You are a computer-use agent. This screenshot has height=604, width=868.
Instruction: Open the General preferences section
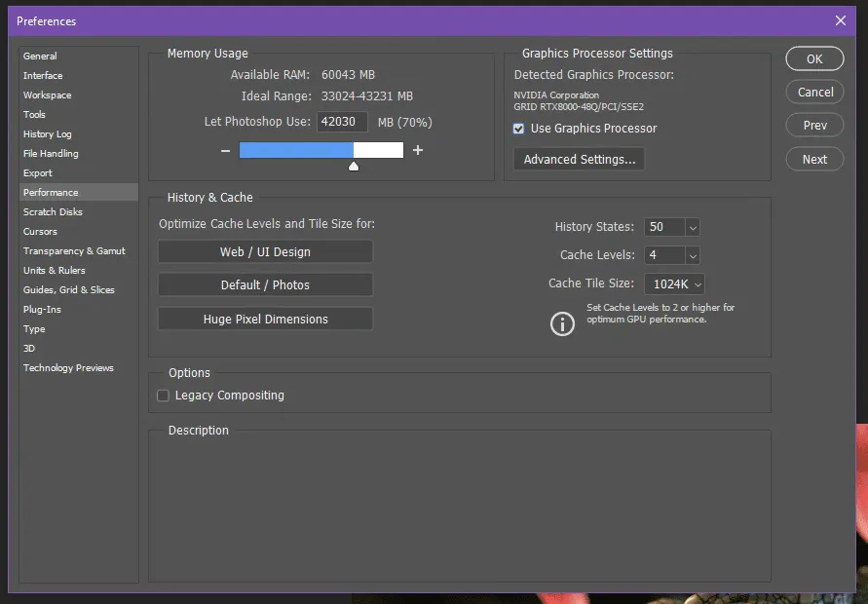point(41,56)
